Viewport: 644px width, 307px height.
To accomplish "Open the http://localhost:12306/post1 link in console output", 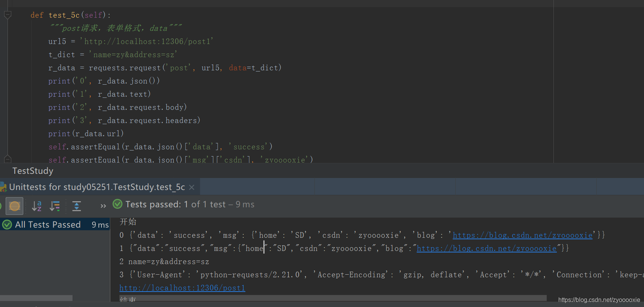I will point(182,288).
